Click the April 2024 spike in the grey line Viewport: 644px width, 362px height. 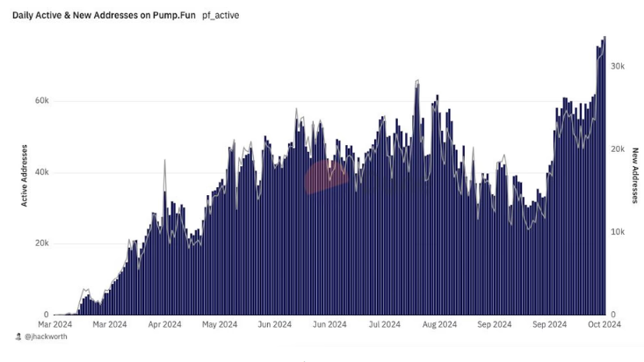(x=164, y=161)
